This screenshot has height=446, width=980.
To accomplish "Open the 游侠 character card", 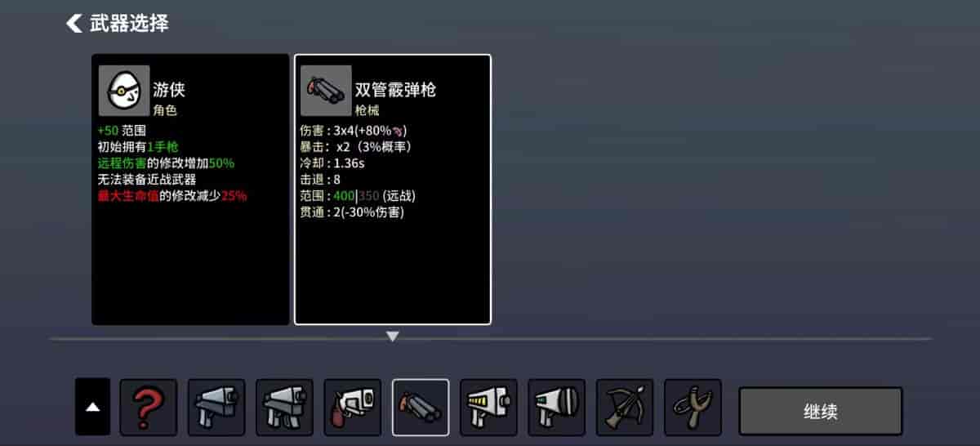I will click(190, 190).
